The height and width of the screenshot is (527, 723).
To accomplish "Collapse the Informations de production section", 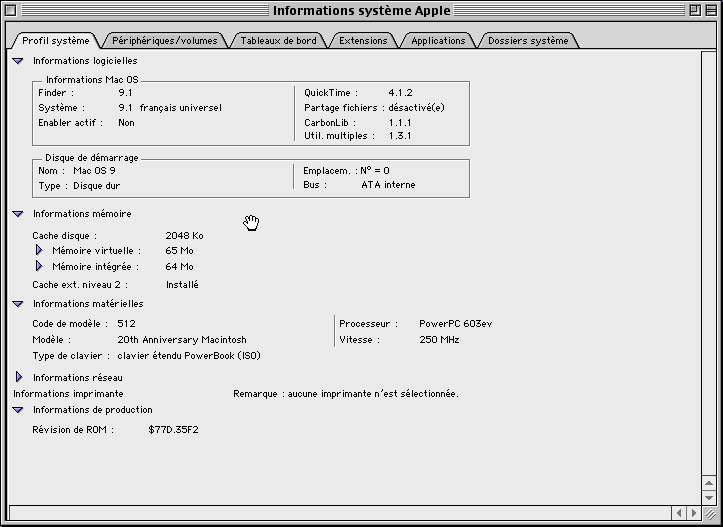I will [18, 410].
